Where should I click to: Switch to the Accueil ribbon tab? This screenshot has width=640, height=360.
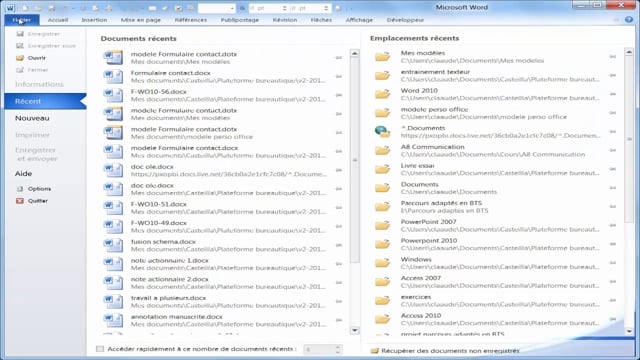pyautogui.click(x=58, y=20)
